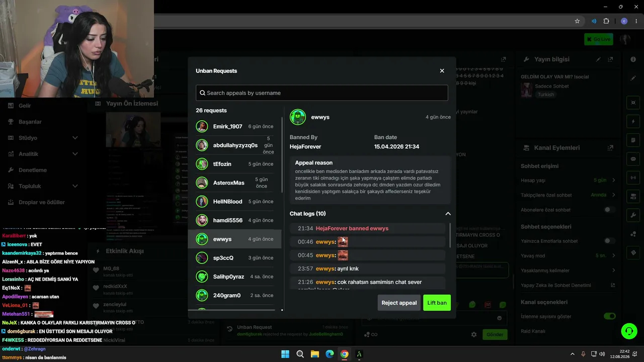The width and height of the screenshot is (644, 362).
Task: Open the browser extensions puzzle icon
Action: tap(606, 21)
